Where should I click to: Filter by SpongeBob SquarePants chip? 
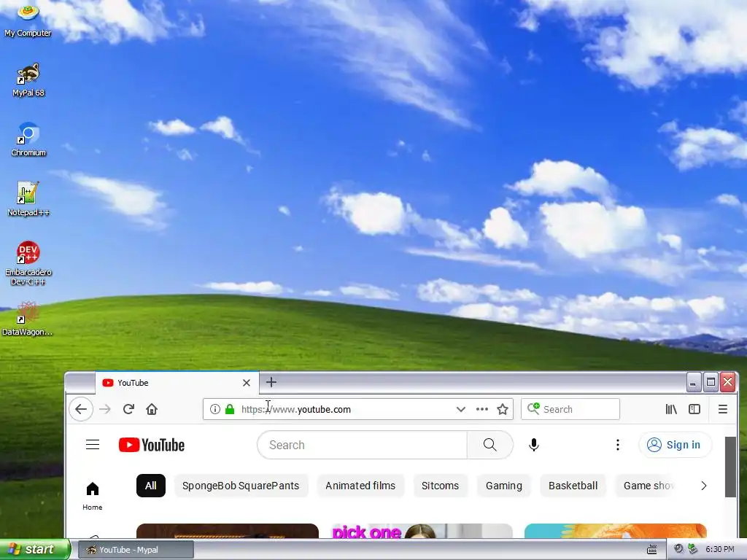241,486
